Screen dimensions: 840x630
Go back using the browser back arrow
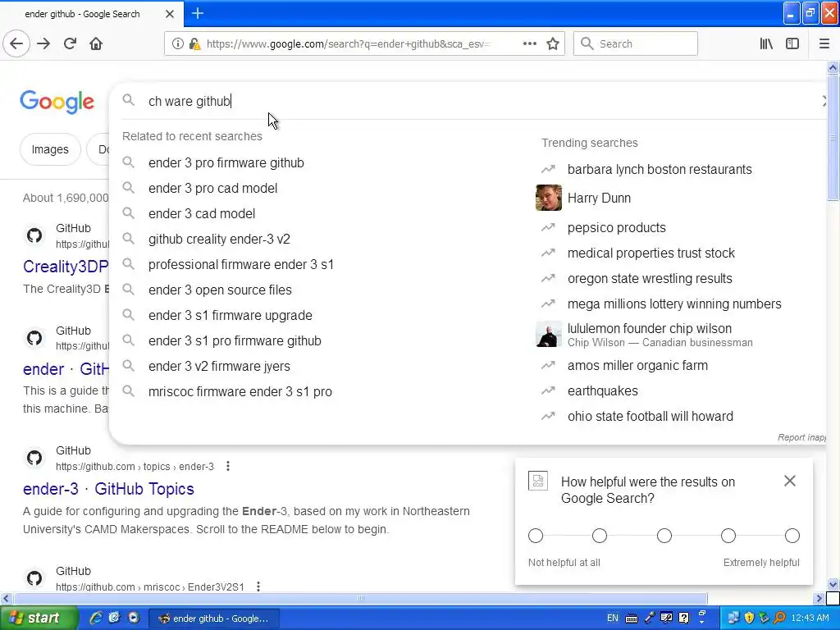click(x=16, y=44)
